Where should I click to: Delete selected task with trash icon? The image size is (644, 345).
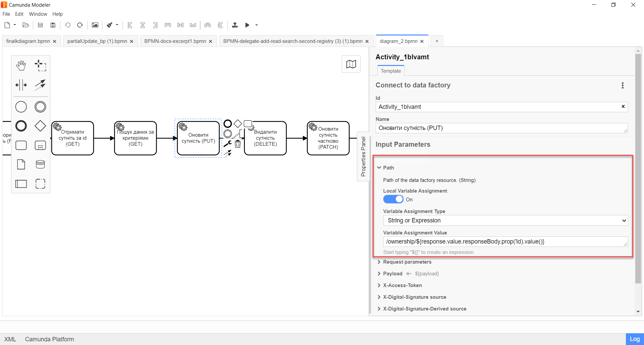point(238,144)
